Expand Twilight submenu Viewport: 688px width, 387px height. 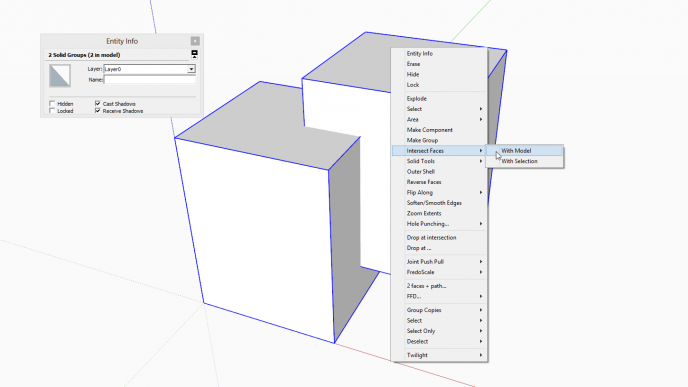pos(439,355)
